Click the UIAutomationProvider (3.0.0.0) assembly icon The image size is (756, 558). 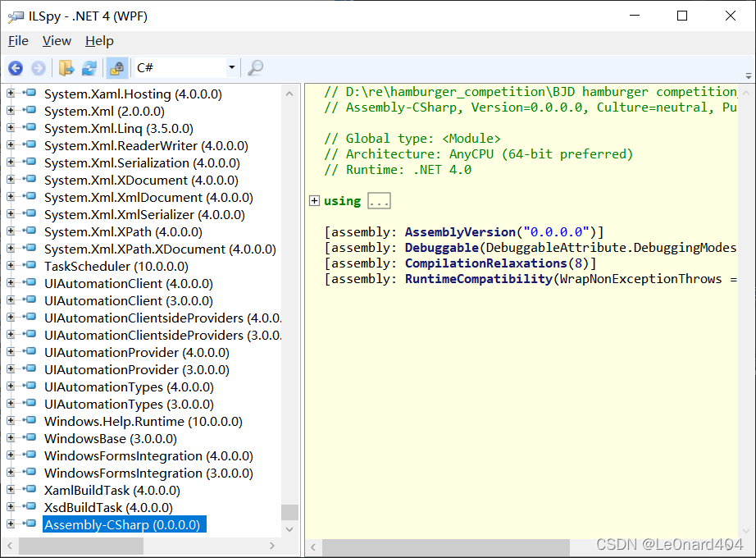(30, 368)
